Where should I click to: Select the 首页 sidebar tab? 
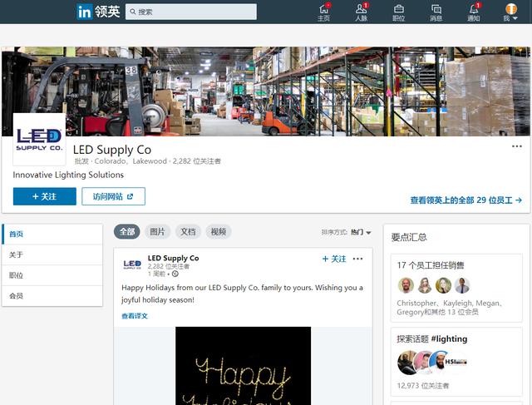(52, 234)
